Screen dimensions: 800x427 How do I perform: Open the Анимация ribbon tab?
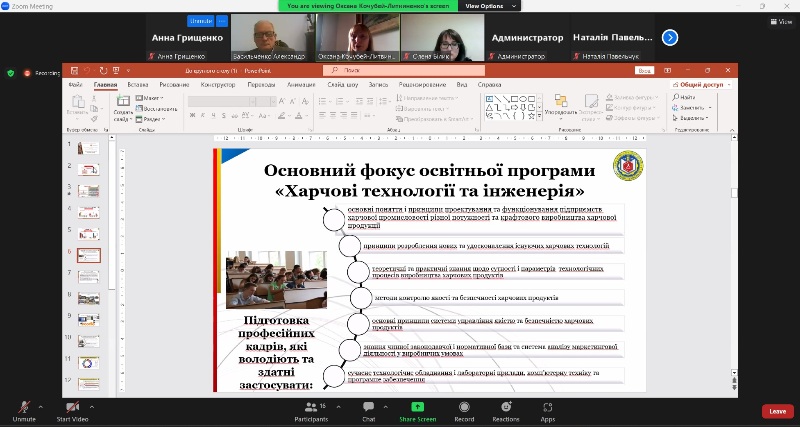(x=300, y=85)
